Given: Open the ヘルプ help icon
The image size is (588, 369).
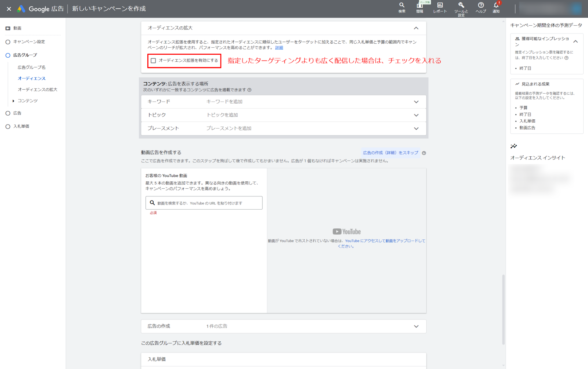Looking at the screenshot, I should [x=481, y=7].
